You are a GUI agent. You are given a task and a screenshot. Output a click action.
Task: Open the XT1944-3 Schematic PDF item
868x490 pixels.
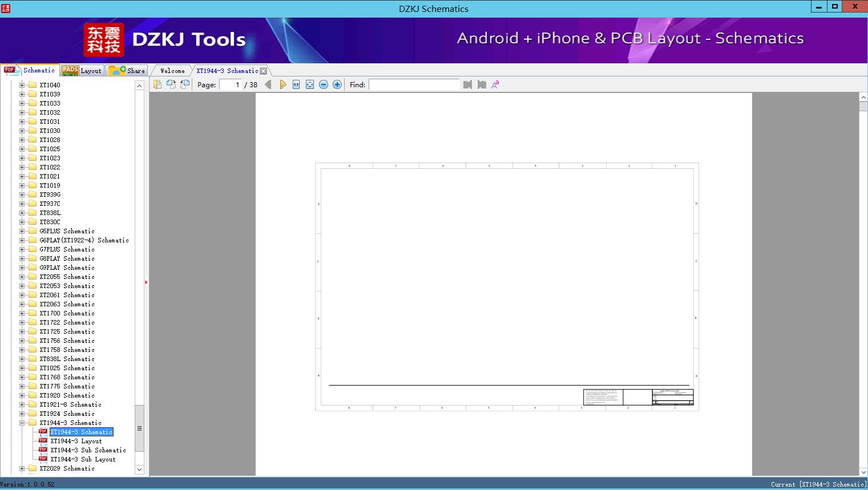tap(82, 432)
